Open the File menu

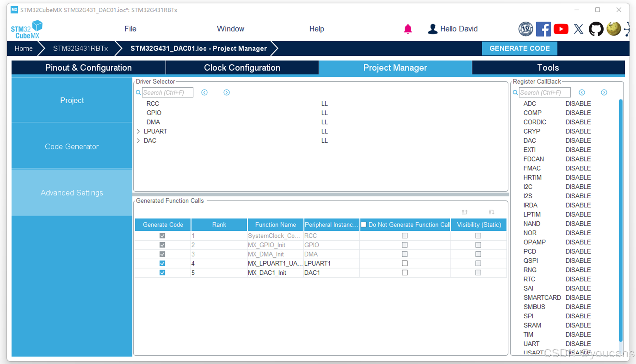(130, 29)
